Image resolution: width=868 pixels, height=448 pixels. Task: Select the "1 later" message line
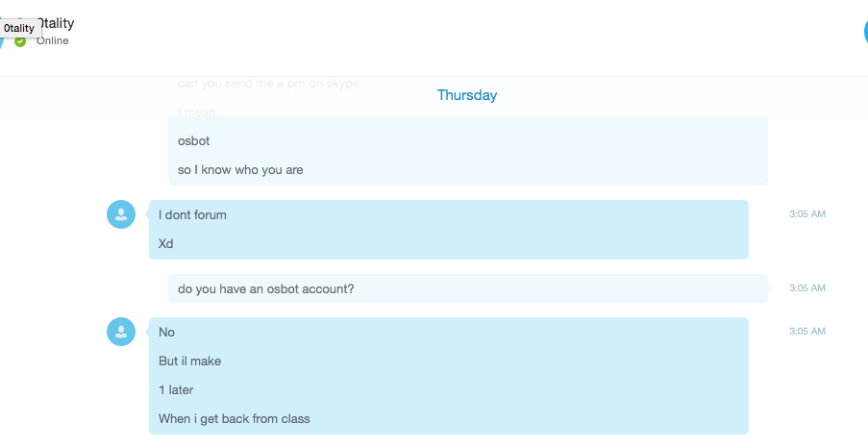(176, 390)
